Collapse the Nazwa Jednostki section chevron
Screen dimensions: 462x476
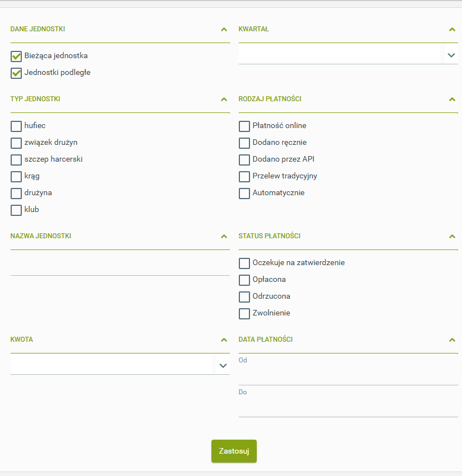click(224, 237)
